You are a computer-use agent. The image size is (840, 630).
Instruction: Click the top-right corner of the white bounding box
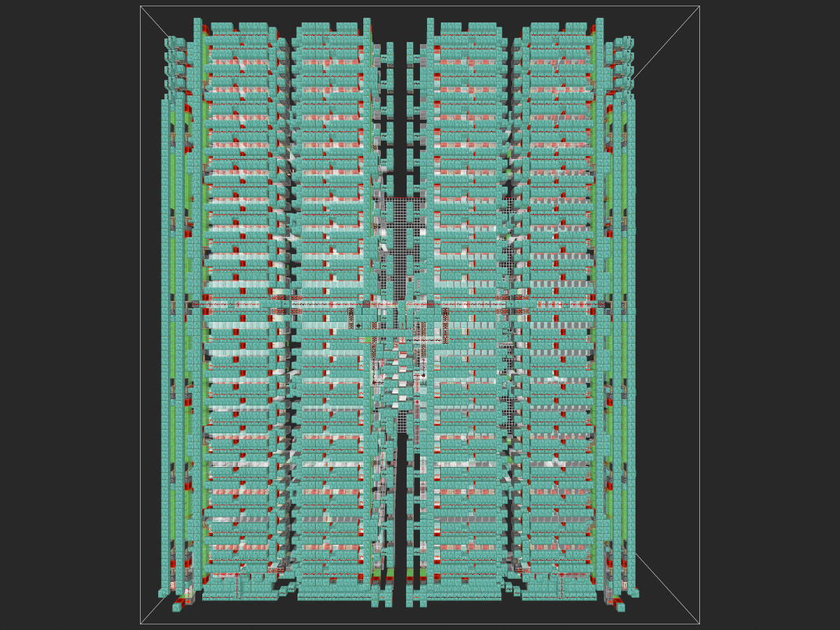click(699, 6)
